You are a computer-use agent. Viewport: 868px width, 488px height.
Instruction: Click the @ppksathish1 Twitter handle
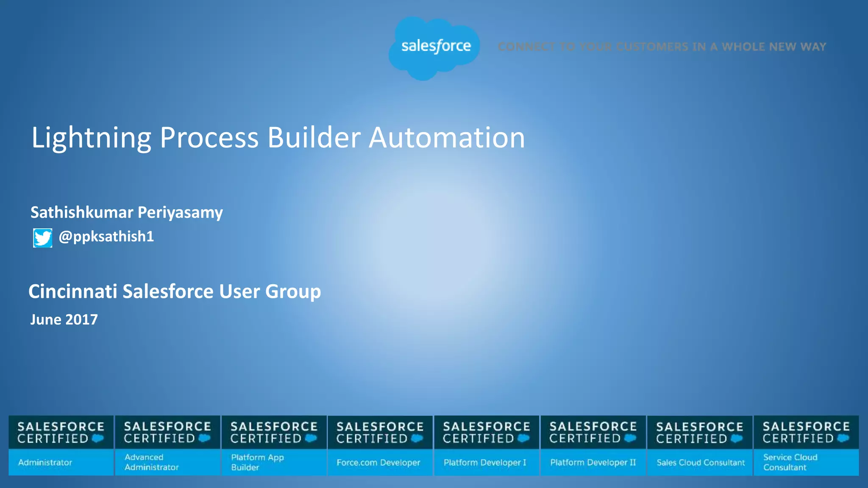tap(106, 236)
